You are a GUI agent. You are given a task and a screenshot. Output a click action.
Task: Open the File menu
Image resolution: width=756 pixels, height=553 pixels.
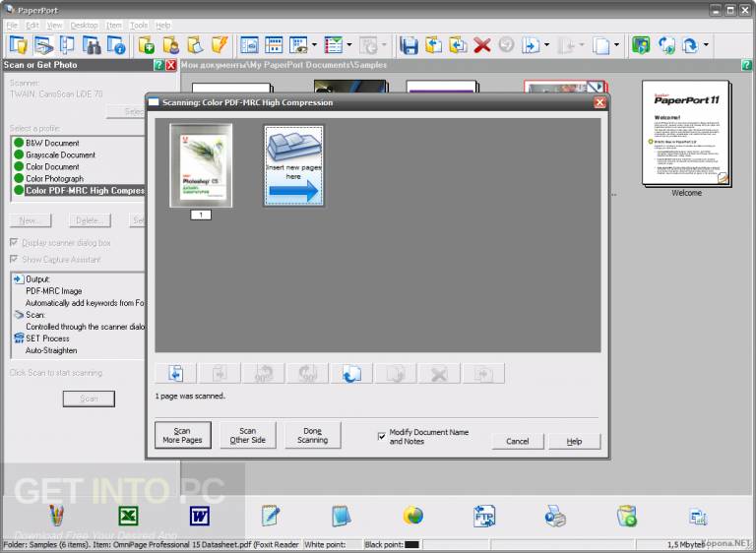point(12,25)
